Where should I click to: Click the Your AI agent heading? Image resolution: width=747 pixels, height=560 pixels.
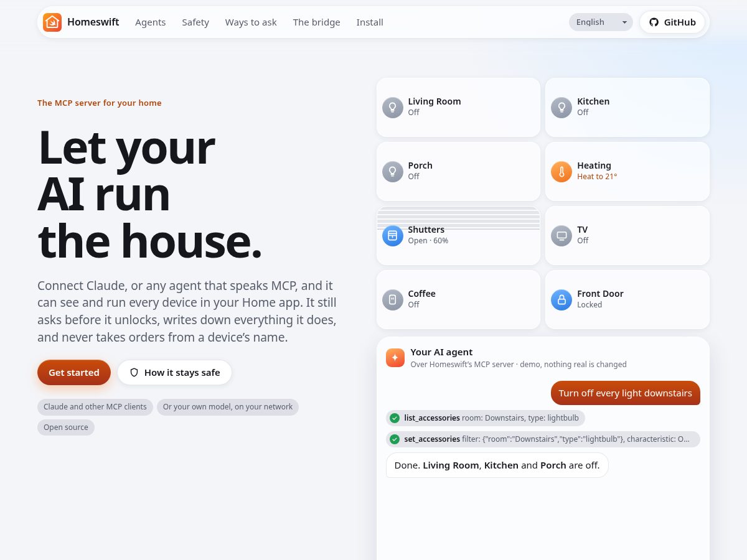click(x=442, y=352)
